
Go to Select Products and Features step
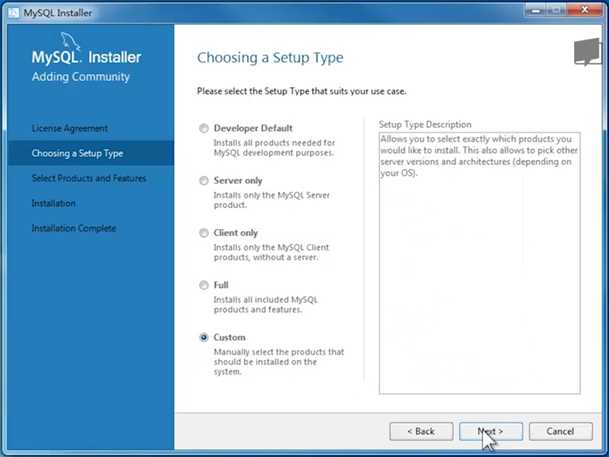(89, 178)
